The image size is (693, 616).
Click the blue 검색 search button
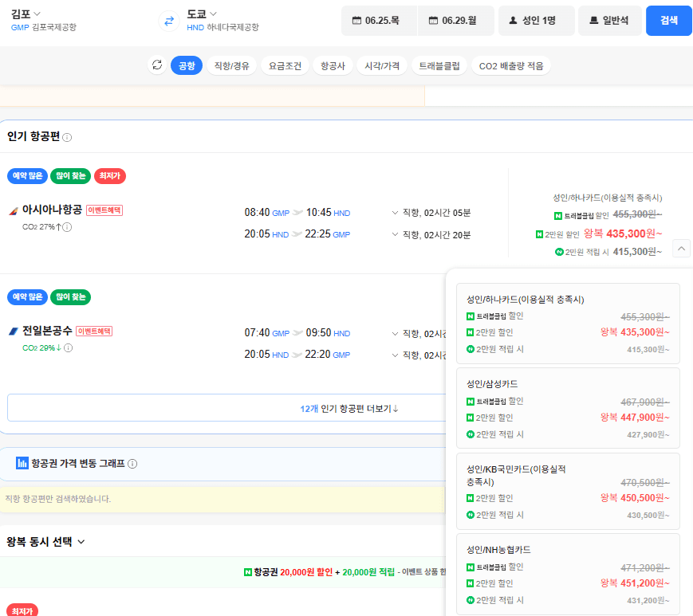[669, 20]
